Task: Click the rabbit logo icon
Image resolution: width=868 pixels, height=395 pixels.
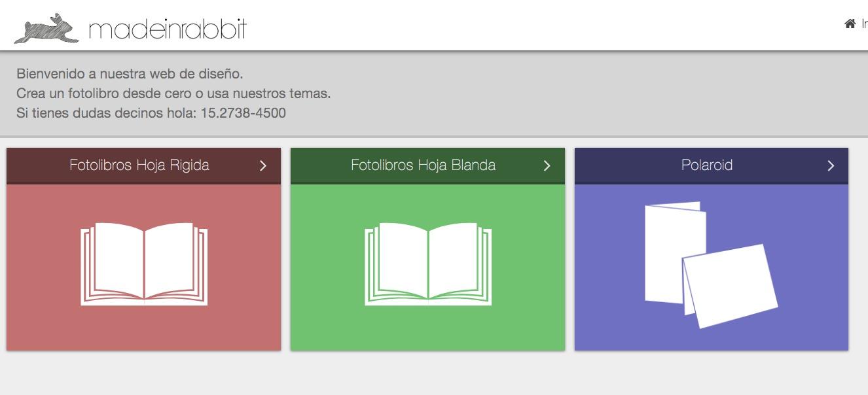Action: (x=46, y=29)
